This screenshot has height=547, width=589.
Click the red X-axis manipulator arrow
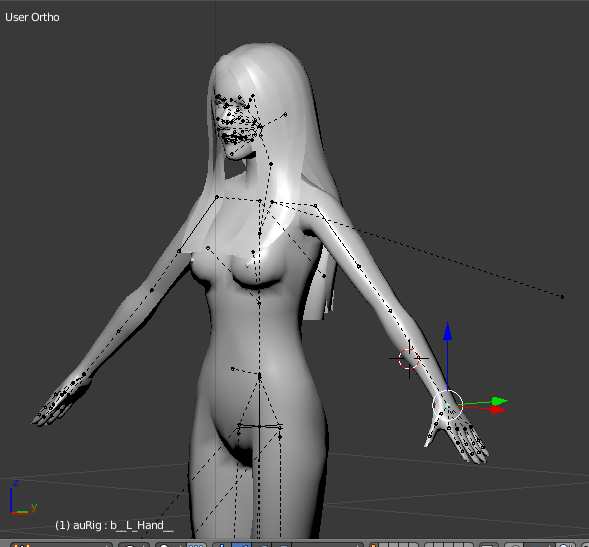pyautogui.click(x=498, y=409)
